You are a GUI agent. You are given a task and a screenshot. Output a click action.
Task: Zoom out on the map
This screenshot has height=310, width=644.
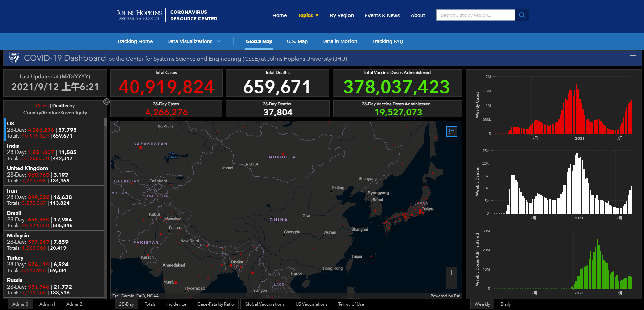451,283
